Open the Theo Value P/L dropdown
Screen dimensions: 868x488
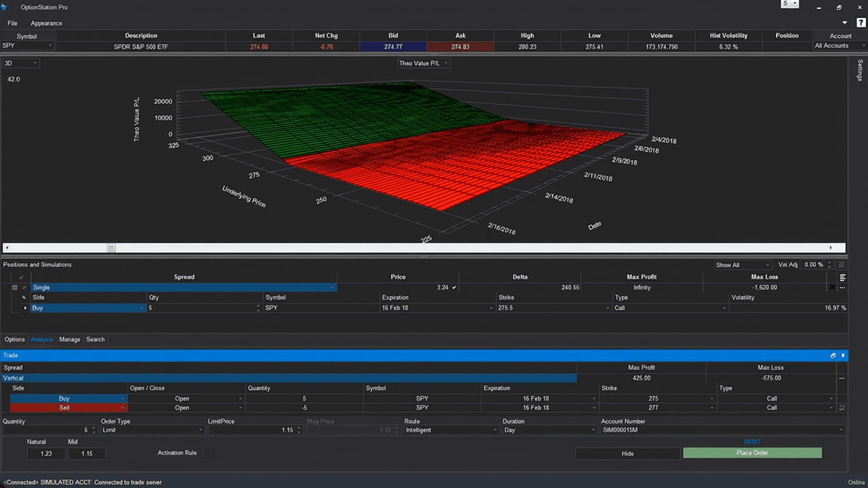click(x=424, y=63)
